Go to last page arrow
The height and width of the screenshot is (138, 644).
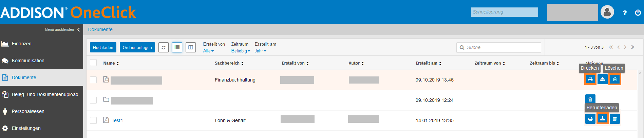pyautogui.click(x=633, y=47)
